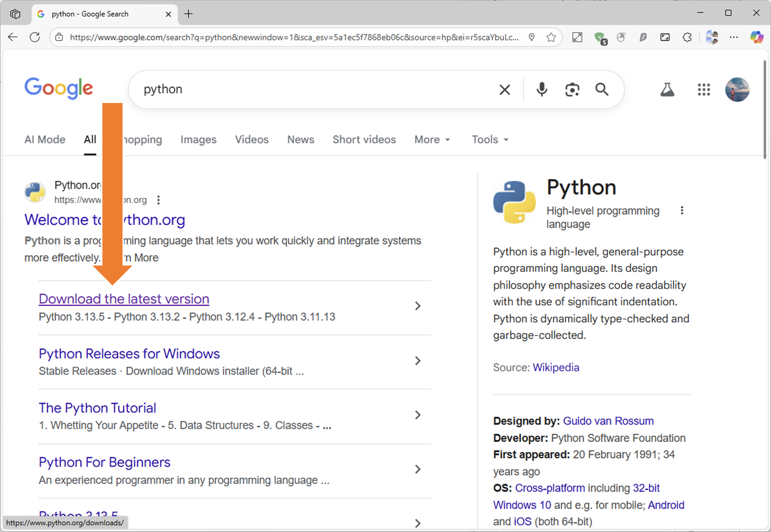Switch to News tab
Viewport: 771px width, 532px height.
coord(300,140)
